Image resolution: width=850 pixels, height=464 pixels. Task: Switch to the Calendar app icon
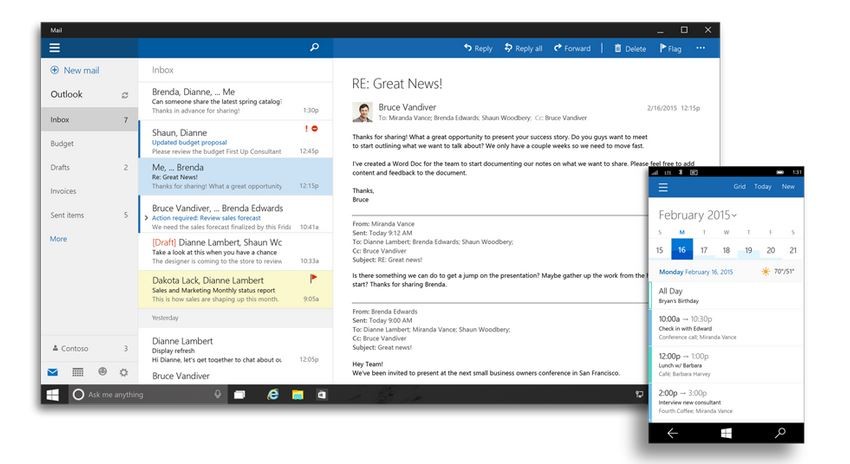pos(78,372)
